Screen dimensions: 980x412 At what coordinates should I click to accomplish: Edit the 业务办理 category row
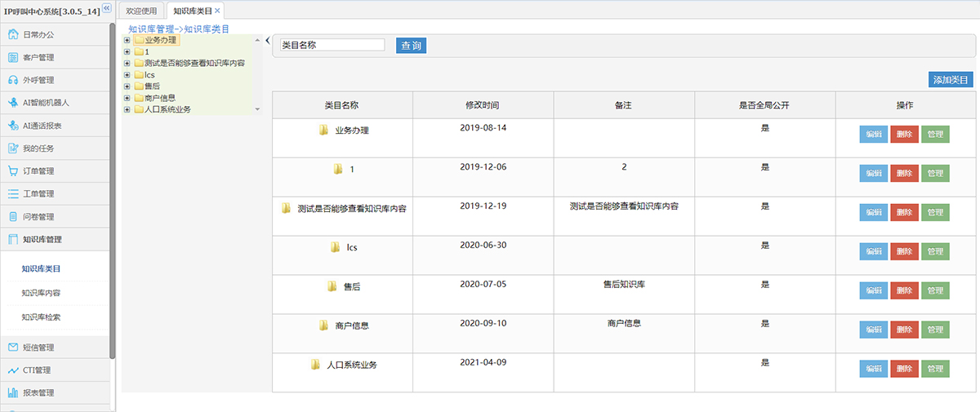point(873,135)
